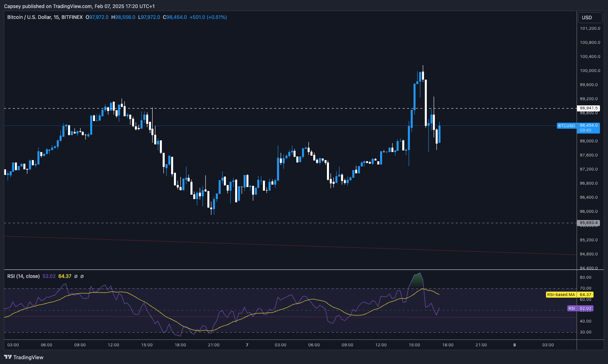This screenshot has width=608, height=364.
Task: Open the RSI (14, close) indicator legend
Action: (x=23, y=276)
